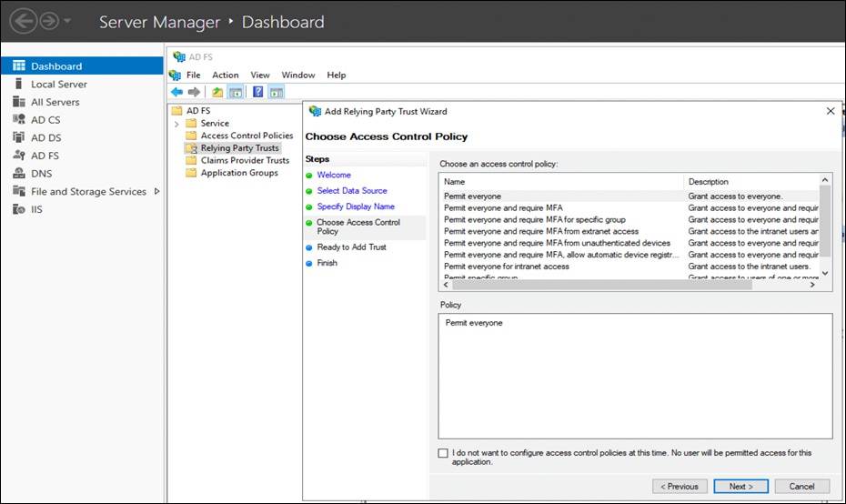
Task: Expand File and Storage Services submenu arrow
Action: click(x=156, y=191)
